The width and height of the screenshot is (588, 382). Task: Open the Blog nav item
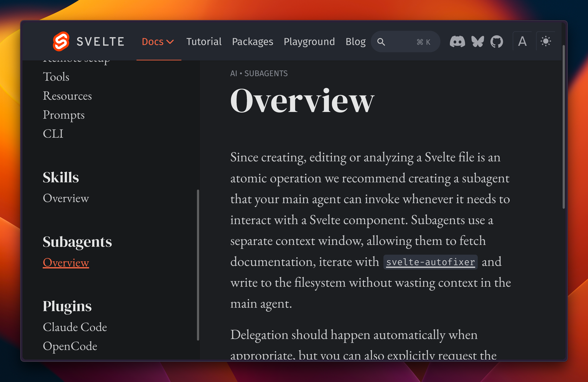[x=356, y=41]
